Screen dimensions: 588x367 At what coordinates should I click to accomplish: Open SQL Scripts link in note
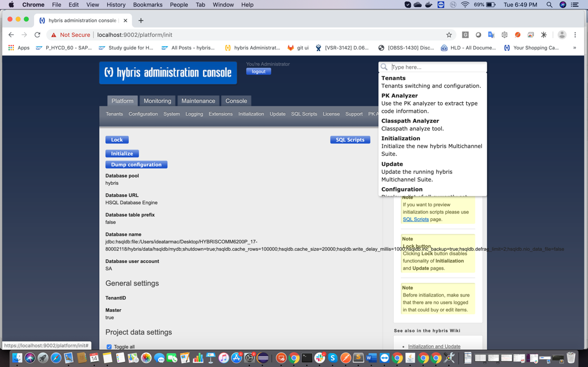coord(415,220)
